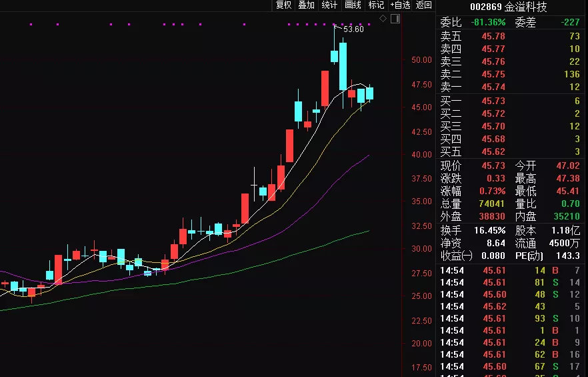Click the 今开 value 47.02

tap(568, 165)
